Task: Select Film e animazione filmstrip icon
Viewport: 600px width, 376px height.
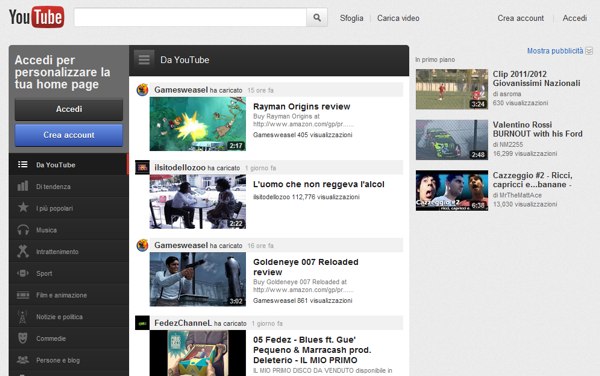Action: (23, 295)
